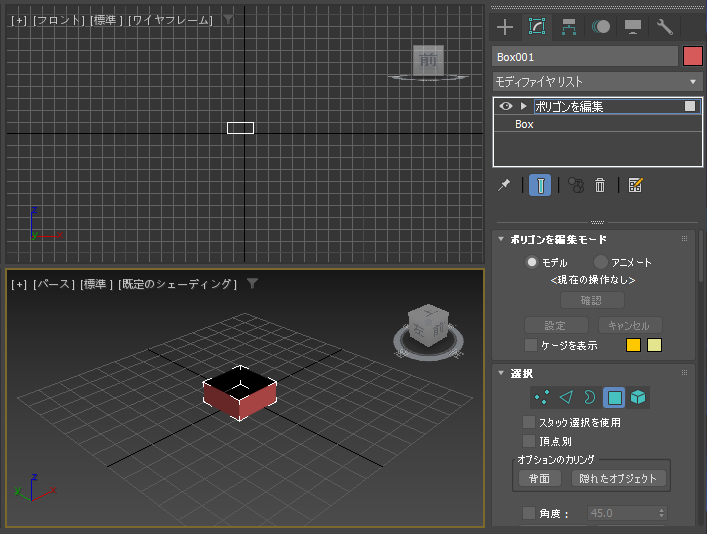Viewport: 707px width, 534px height.
Task: Open [既定のシェーディング] shading menu
Action: [177, 284]
